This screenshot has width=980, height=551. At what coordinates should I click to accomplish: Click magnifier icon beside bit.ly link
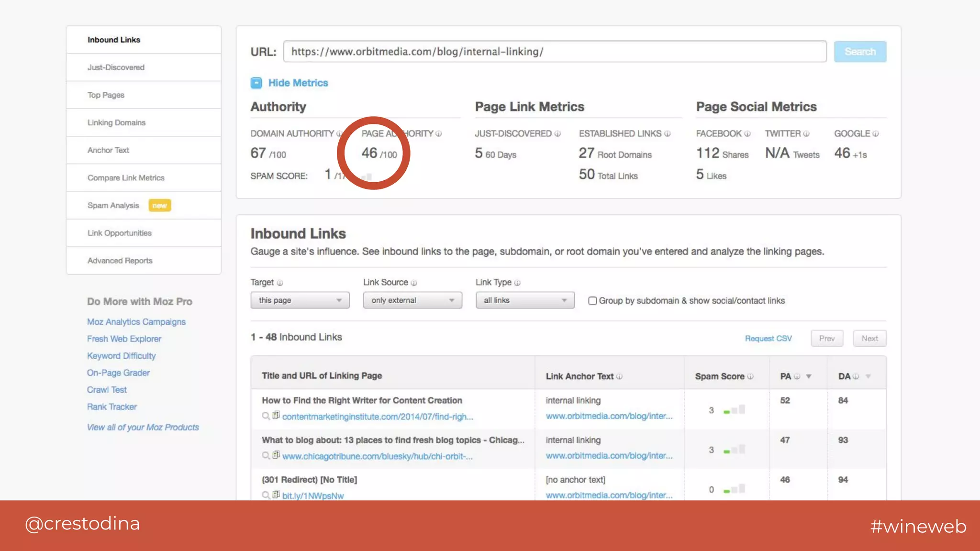point(266,495)
